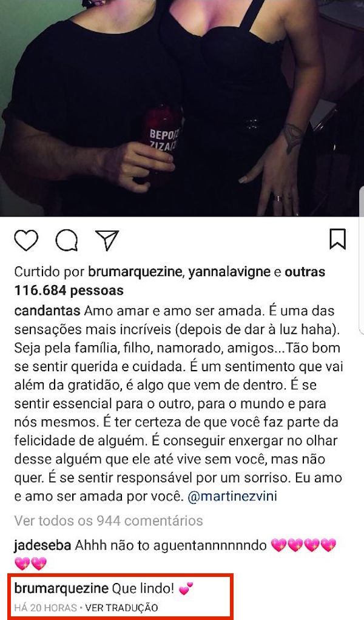Open @martinezvini mention in caption
The height and width of the screenshot is (620, 364).
(x=232, y=496)
